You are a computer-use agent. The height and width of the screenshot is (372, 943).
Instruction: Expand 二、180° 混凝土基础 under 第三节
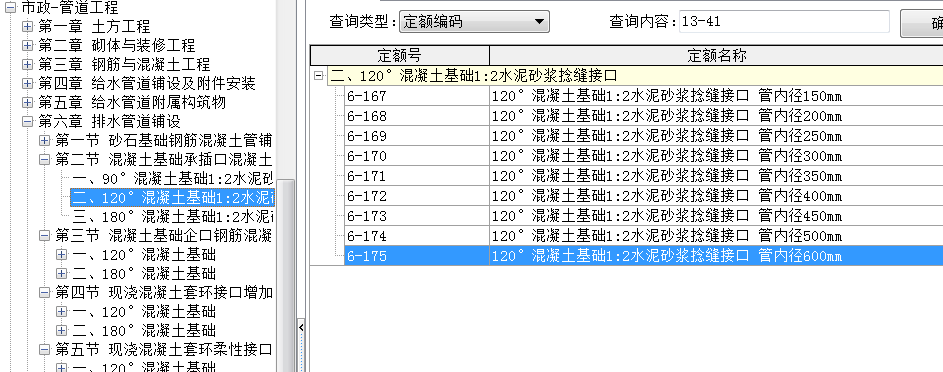[61, 274]
